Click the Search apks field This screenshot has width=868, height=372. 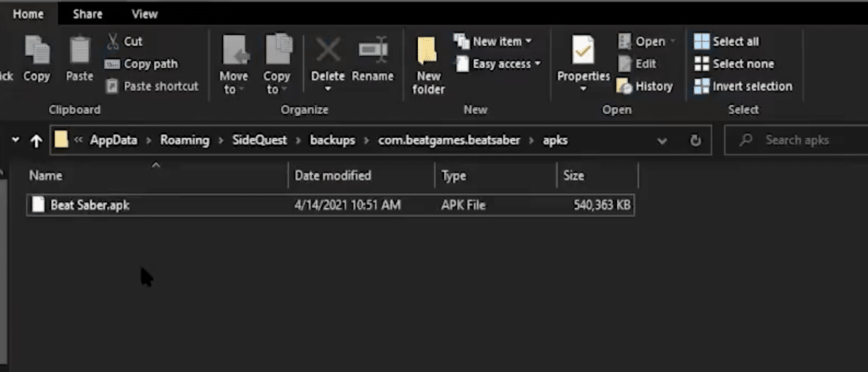(797, 141)
